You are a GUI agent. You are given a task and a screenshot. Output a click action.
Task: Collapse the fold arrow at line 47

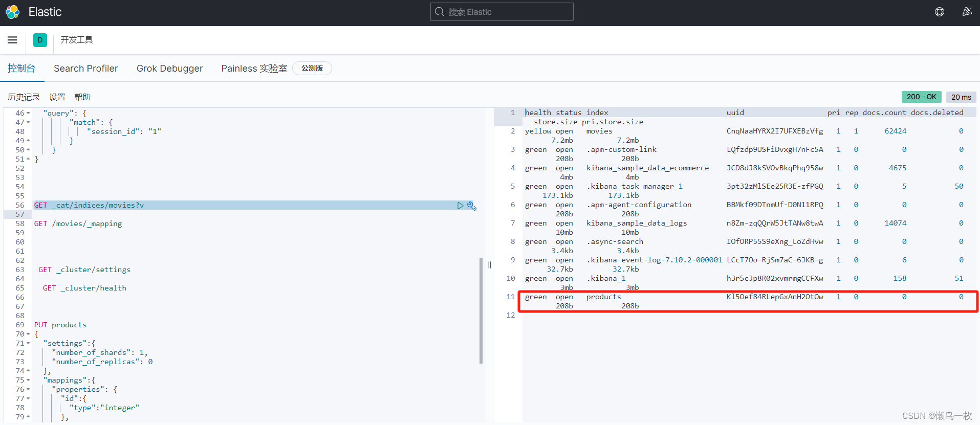point(28,122)
